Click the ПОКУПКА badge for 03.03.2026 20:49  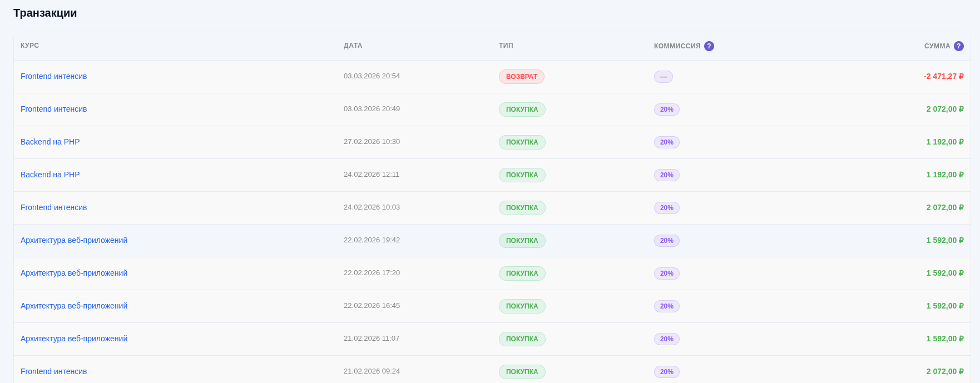(x=522, y=110)
